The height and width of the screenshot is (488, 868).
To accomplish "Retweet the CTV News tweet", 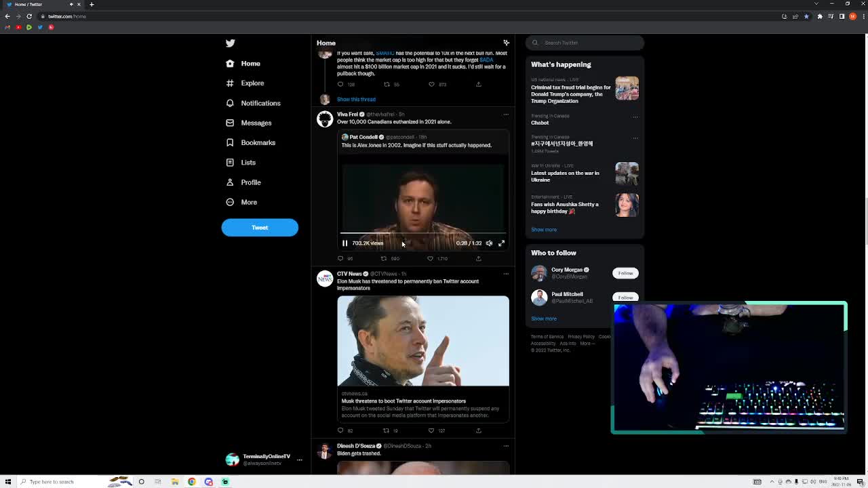I will (386, 430).
